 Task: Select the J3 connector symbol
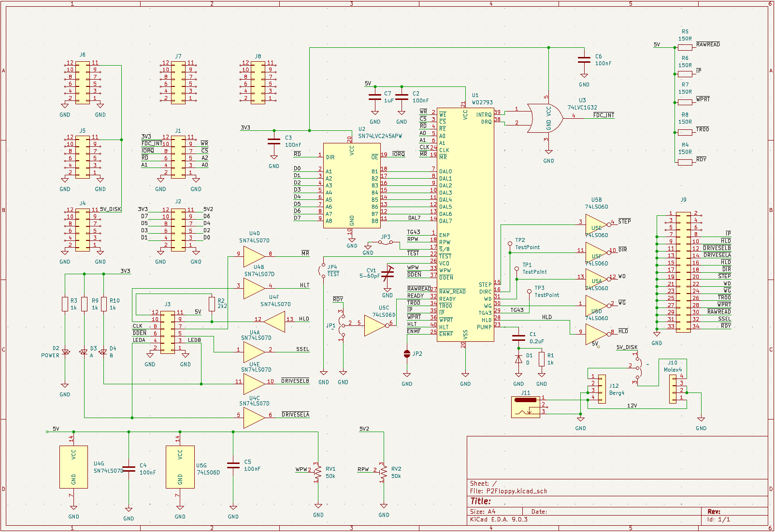[x=168, y=333]
